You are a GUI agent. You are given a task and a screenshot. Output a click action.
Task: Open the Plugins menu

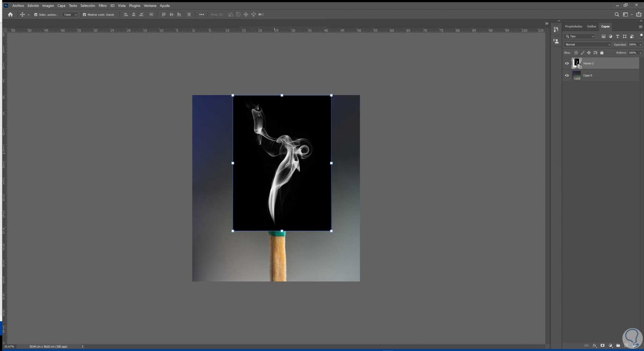(135, 5)
